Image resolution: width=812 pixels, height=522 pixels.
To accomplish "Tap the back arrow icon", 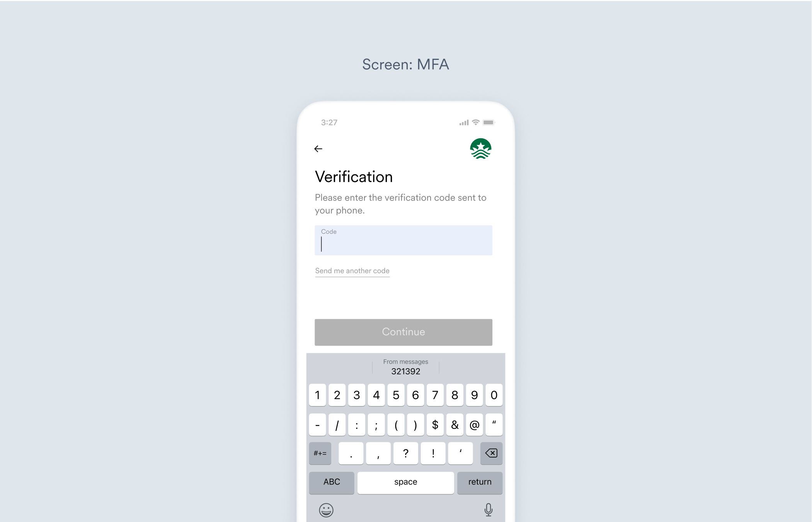I will [x=318, y=148].
